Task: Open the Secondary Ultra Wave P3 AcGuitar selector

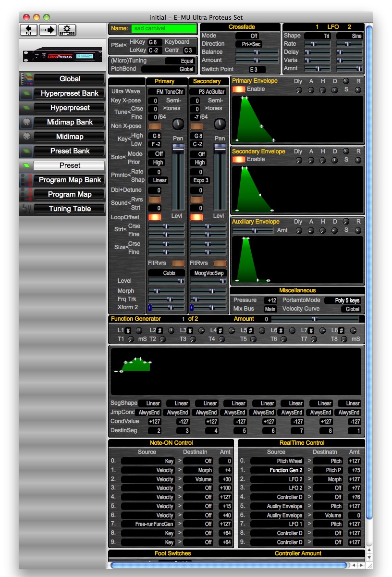Action: [208, 91]
